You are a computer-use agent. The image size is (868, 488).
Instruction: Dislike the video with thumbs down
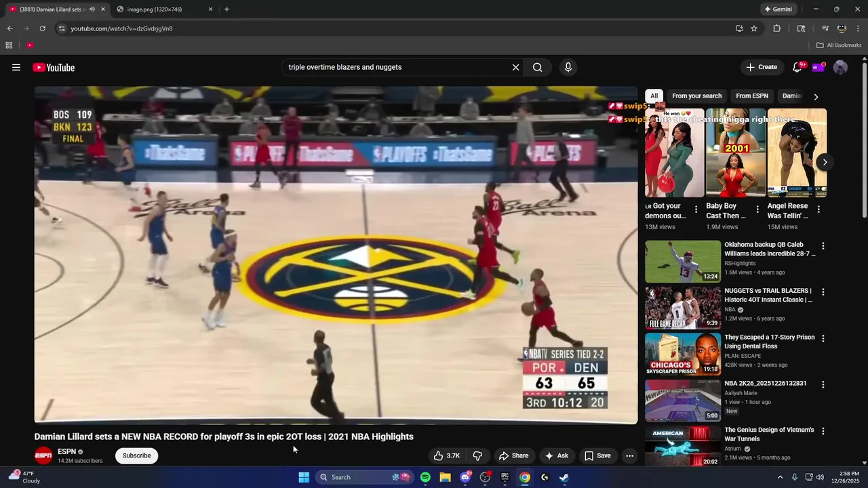pos(477,455)
